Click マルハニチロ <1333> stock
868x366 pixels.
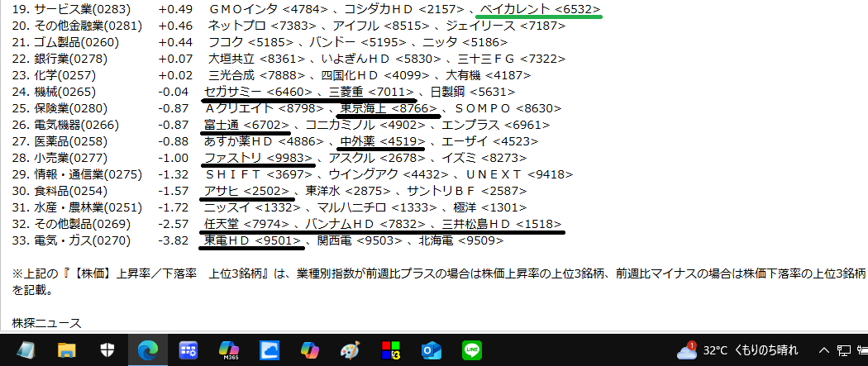tap(378, 208)
